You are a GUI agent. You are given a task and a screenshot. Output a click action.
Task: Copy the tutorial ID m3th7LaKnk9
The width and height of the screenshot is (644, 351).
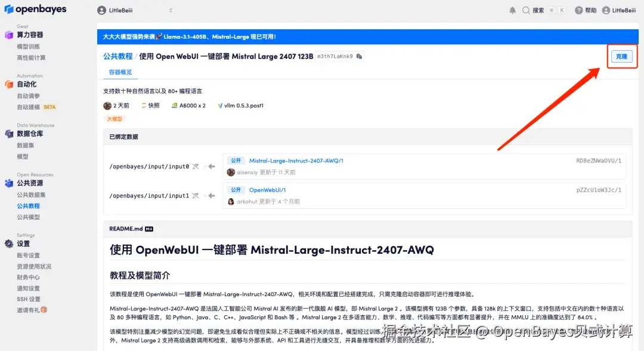point(360,56)
